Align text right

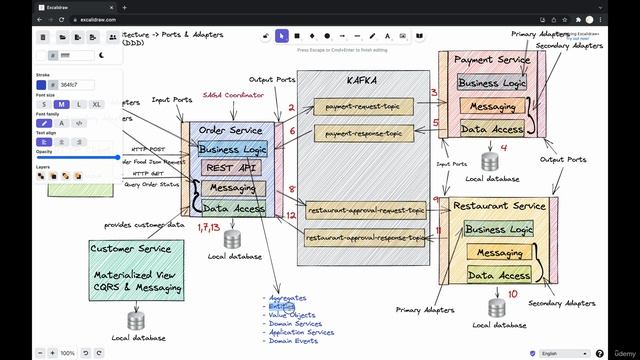point(79,142)
